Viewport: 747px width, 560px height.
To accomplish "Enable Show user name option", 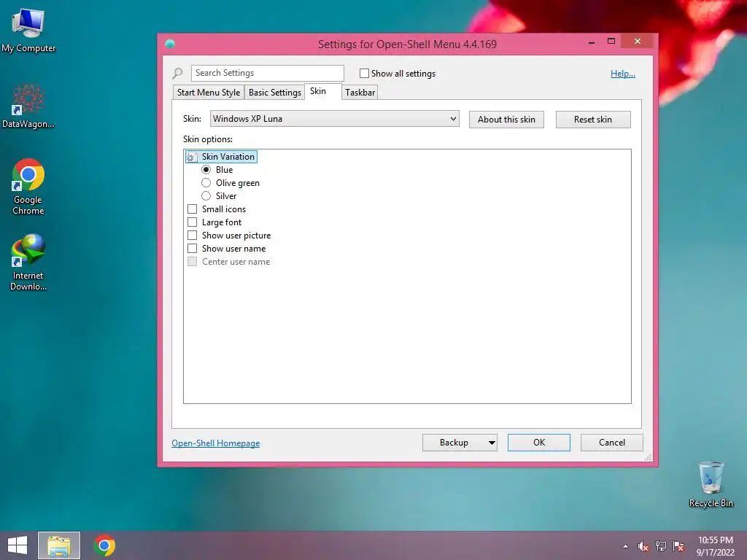I will 192,248.
